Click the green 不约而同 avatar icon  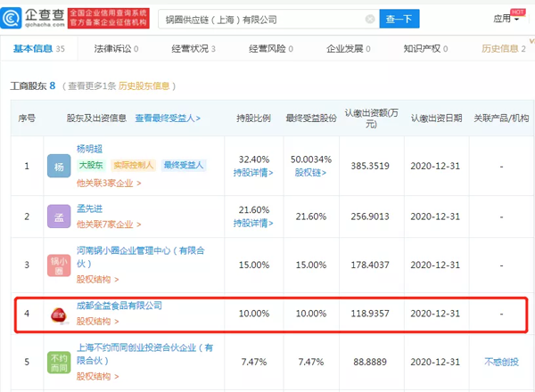pyautogui.click(x=59, y=363)
